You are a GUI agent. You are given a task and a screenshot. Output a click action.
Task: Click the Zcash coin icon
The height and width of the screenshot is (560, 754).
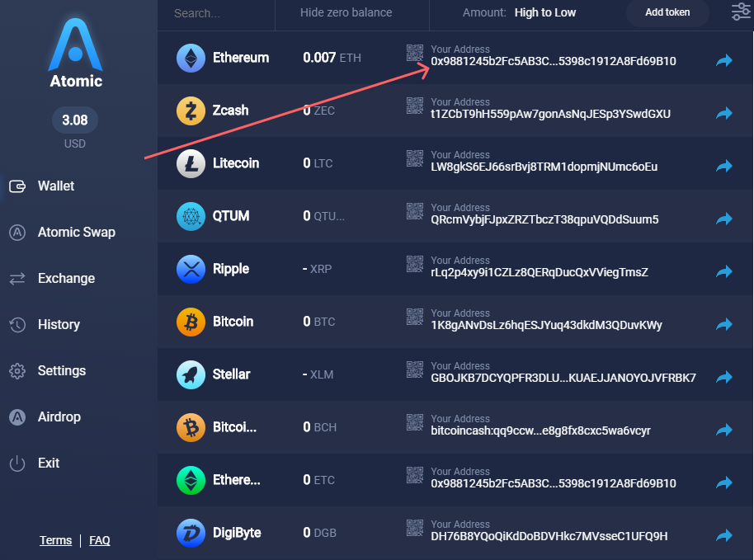(191, 111)
